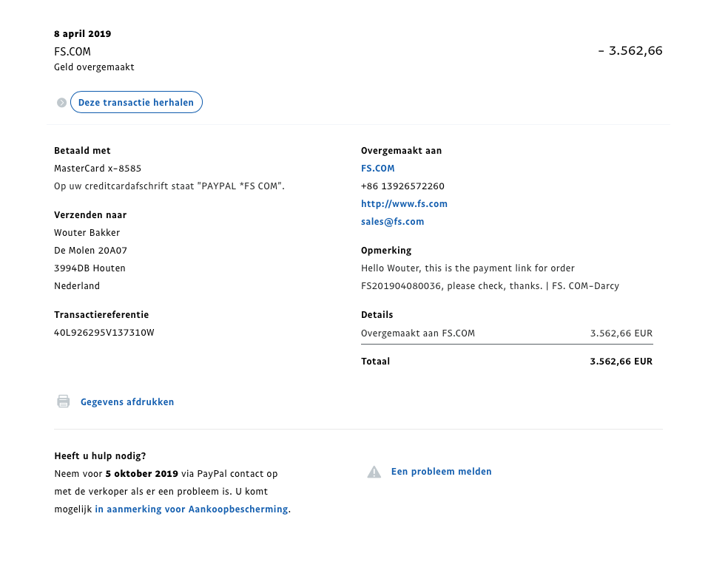Open the Een probleem melden link
This screenshot has height=573, width=728.
tap(441, 472)
